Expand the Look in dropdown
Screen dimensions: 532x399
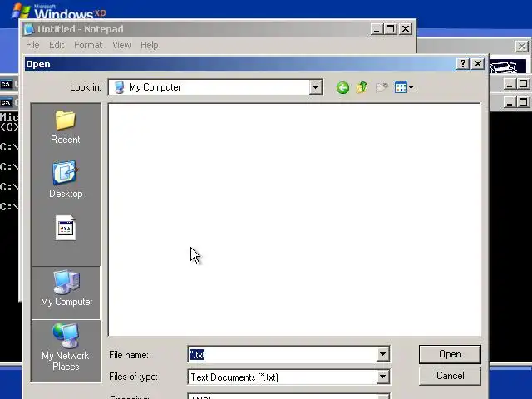coord(315,87)
